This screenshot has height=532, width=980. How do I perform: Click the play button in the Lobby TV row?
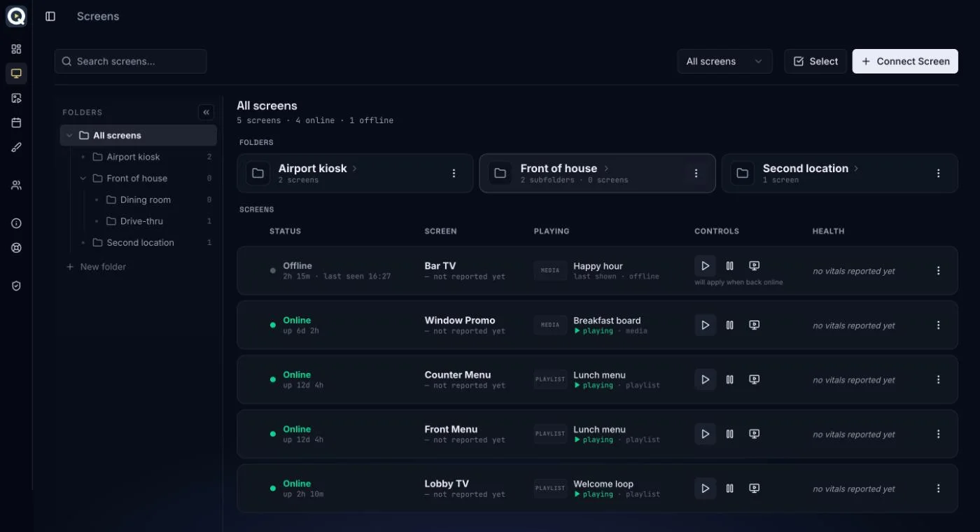pos(705,489)
